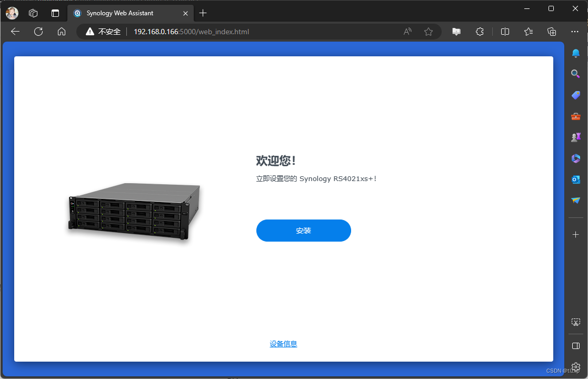588x379 pixels.
Task: Minimize the browser window
Action: [x=527, y=8]
